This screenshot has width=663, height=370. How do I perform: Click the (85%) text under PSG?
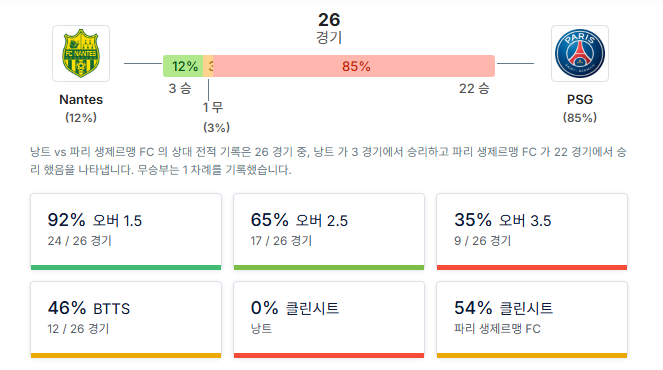pos(580,118)
